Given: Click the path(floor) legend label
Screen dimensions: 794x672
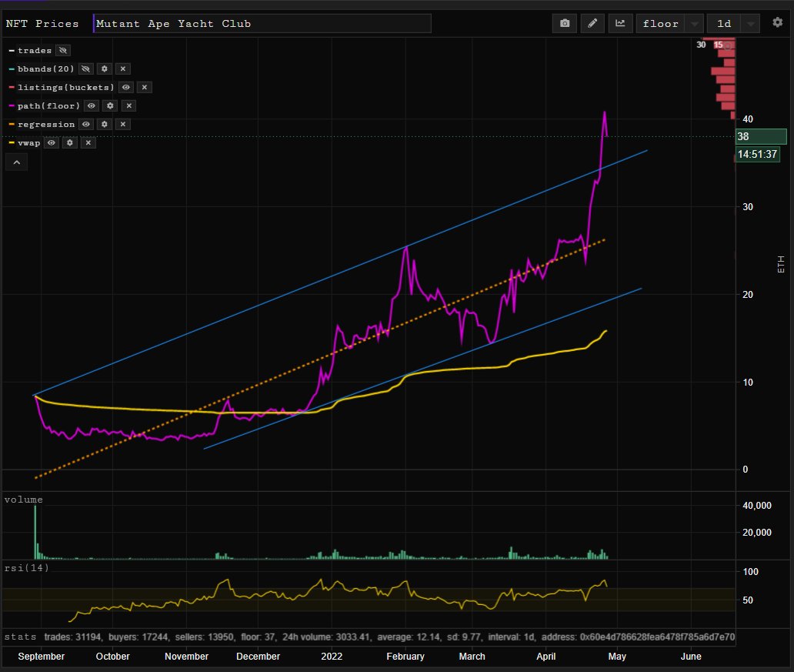Looking at the screenshot, I should [x=48, y=105].
